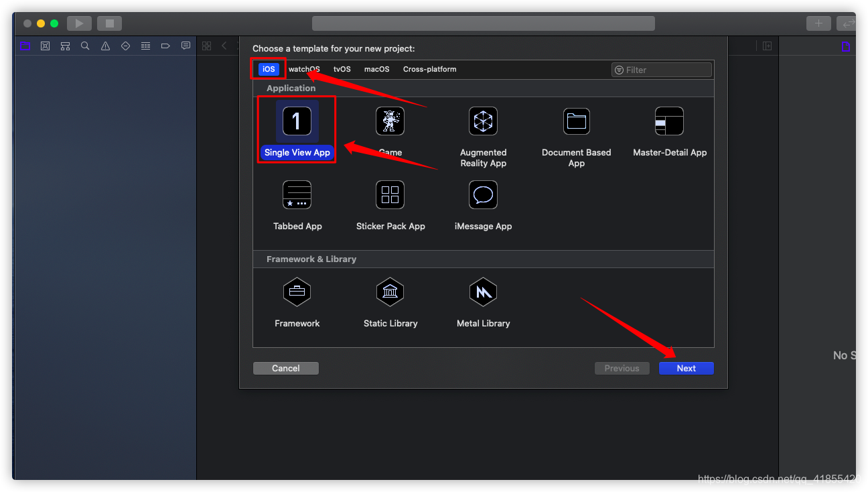Click the Xcode toolbar activity status bar
This screenshot has width=868, height=492.
coord(483,23)
